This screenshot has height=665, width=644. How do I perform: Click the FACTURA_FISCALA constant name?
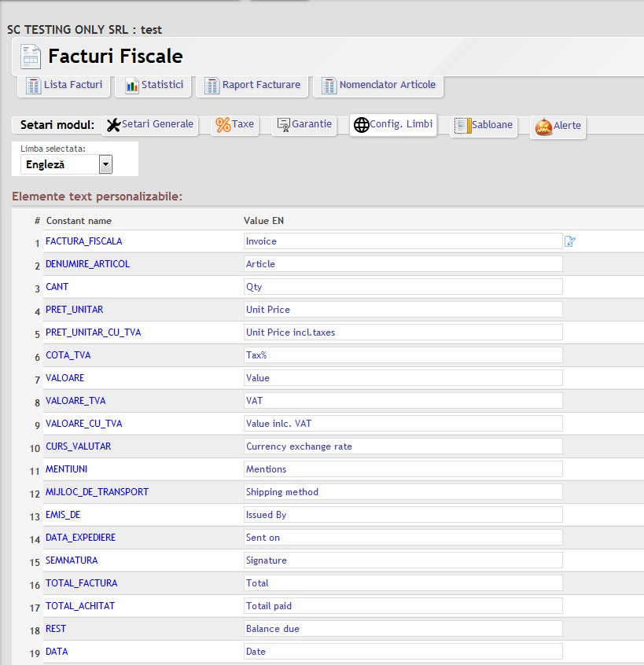[83, 241]
